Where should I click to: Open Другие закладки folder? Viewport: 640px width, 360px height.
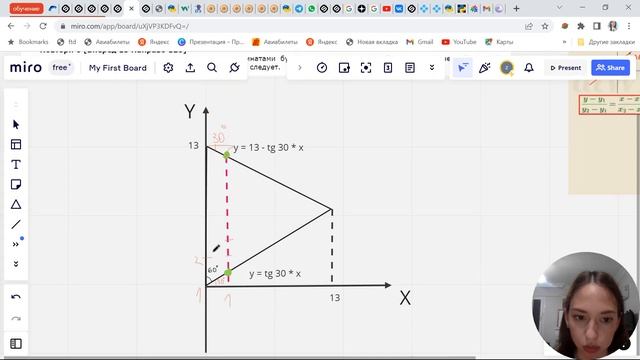606,42
